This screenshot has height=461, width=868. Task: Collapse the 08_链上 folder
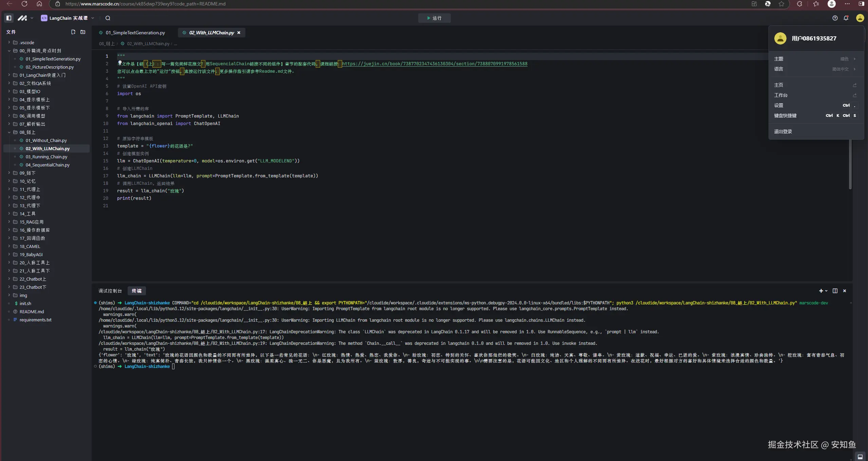[27, 132]
